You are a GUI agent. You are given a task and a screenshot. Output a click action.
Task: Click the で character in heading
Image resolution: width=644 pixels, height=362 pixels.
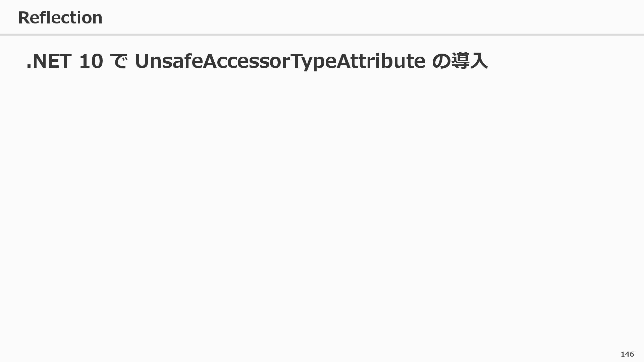click(119, 61)
